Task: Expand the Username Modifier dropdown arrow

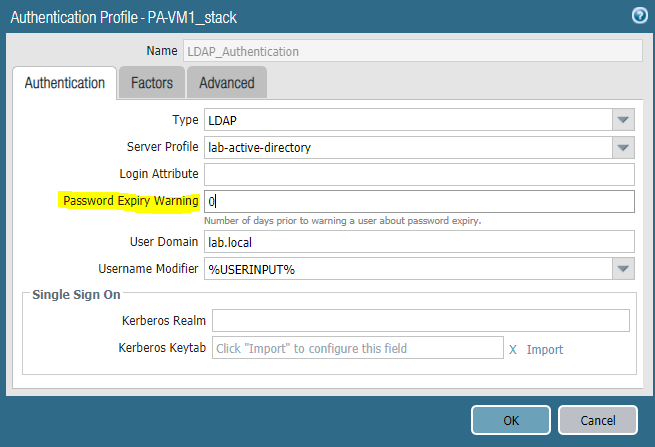Action: click(x=623, y=269)
